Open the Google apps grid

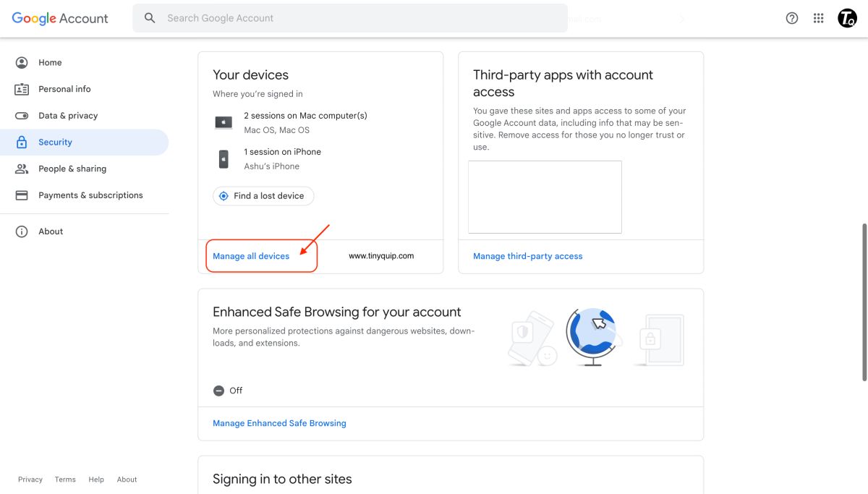(x=818, y=18)
